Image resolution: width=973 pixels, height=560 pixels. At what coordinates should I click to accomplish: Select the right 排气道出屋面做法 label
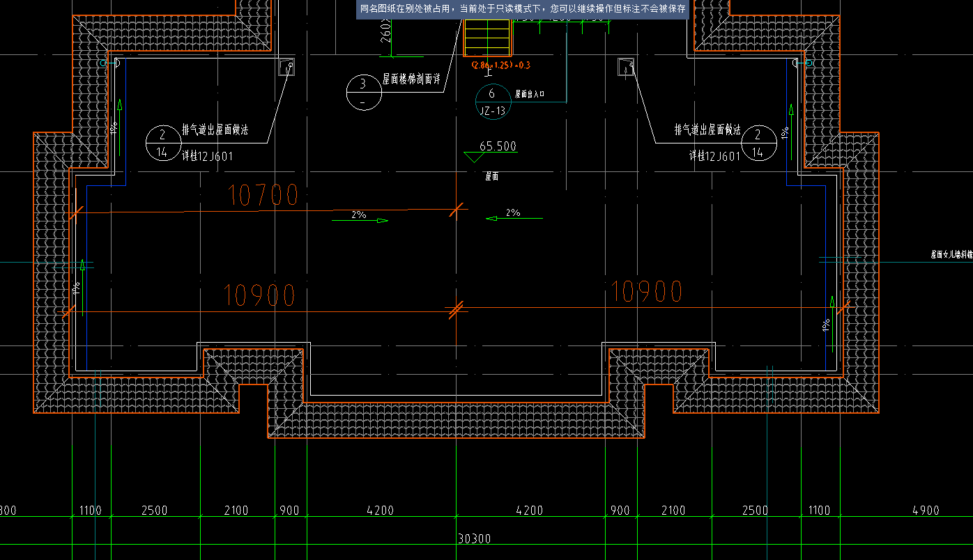707,130
